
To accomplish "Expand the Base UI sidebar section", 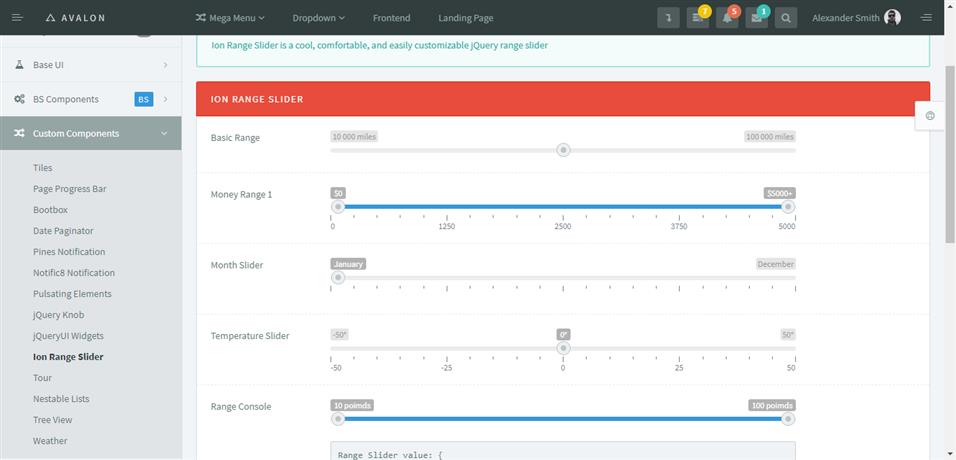I will pyautogui.click(x=90, y=65).
